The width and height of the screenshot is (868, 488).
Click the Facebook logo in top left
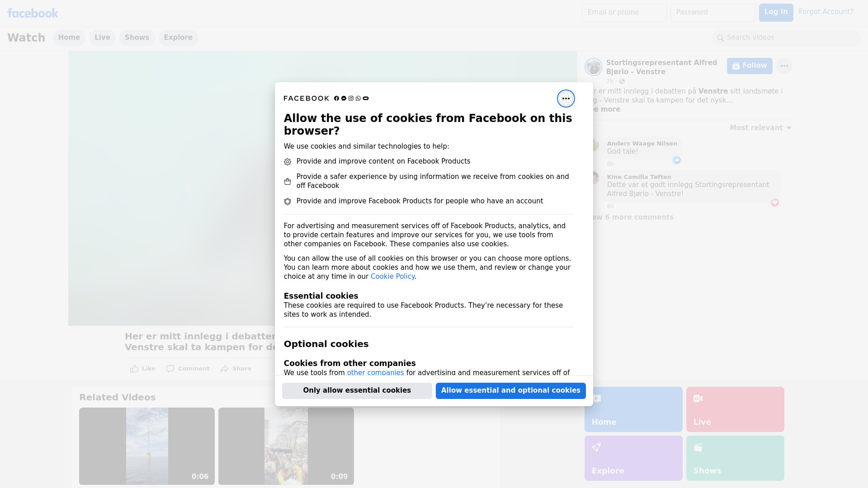click(x=33, y=13)
